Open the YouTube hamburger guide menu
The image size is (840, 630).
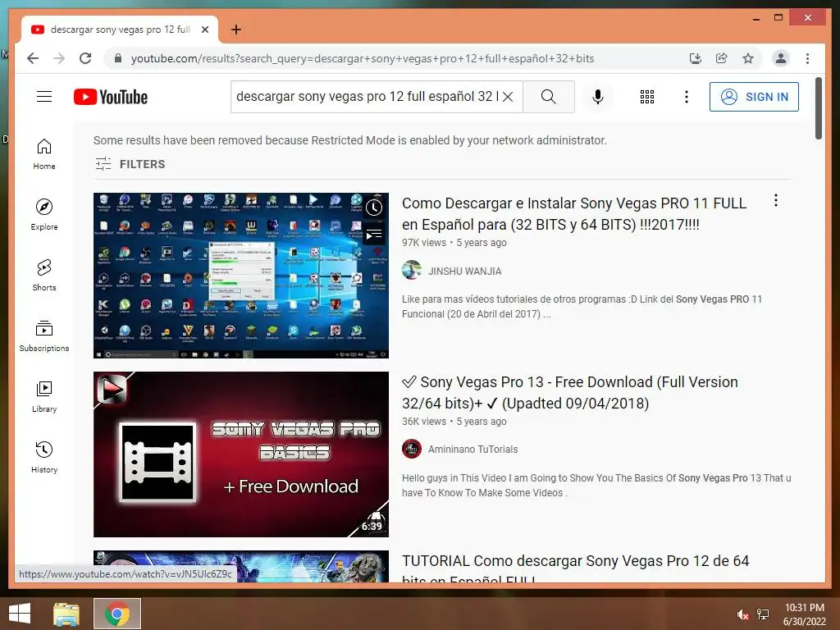coord(44,97)
